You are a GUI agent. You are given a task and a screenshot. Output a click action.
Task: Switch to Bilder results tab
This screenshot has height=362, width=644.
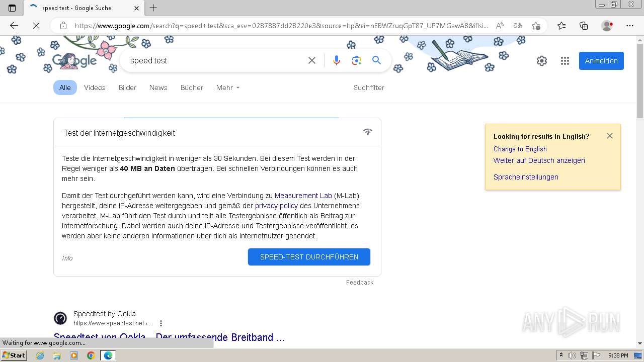point(127,87)
